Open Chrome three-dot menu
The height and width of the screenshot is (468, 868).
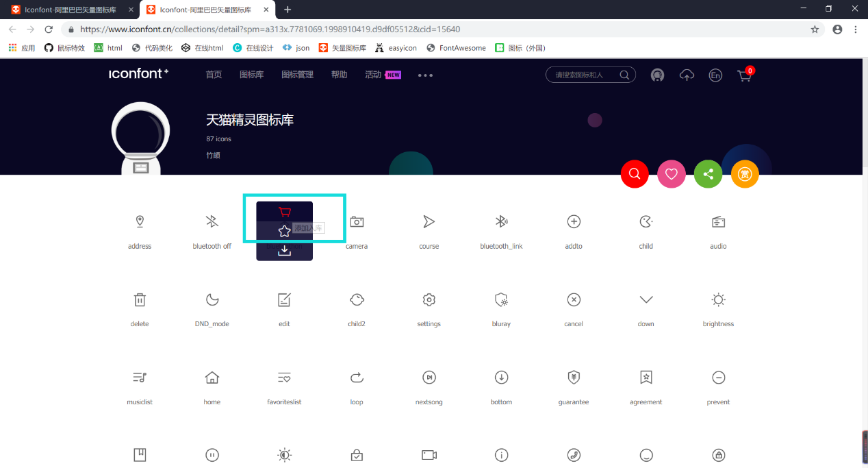click(856, 29)
